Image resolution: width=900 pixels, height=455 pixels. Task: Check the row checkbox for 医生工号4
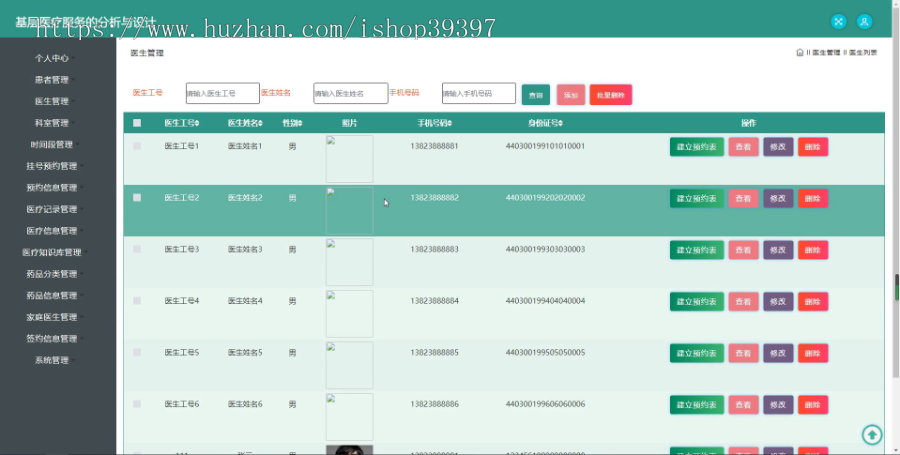pyautogui.click(x=137, y=301)
